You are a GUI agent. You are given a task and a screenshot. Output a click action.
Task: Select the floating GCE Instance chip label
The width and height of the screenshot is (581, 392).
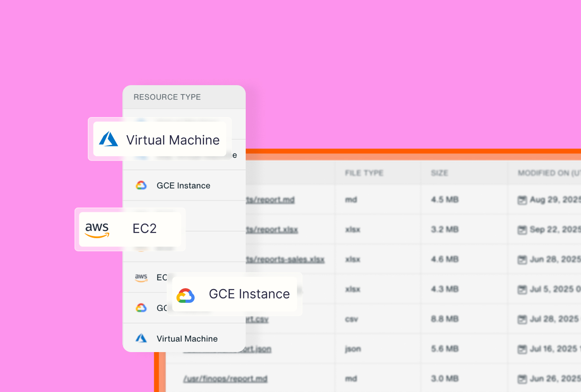click(x=249, y=294)
